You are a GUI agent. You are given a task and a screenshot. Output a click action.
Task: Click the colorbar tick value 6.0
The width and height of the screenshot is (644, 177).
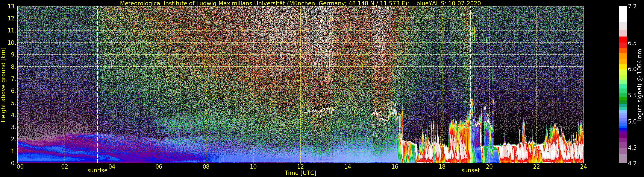[x=632, y=69]
